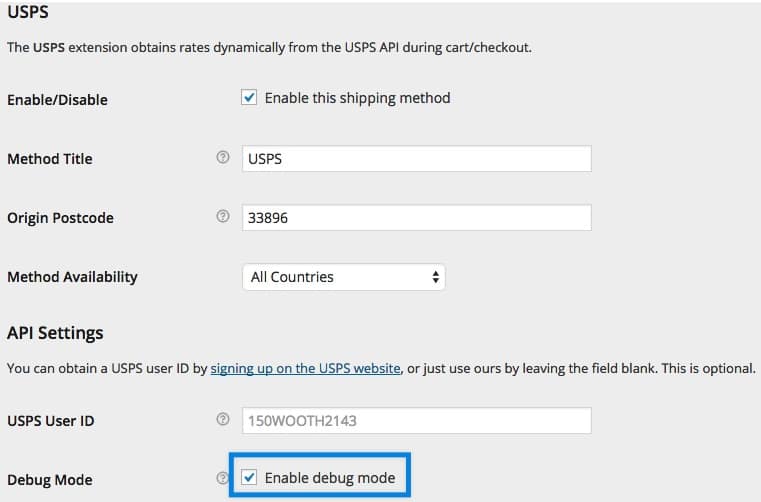Toggle the Enable debug mode checkbox
The width and height of the screenshot is (761, 502).
click(x=250, y=478)
